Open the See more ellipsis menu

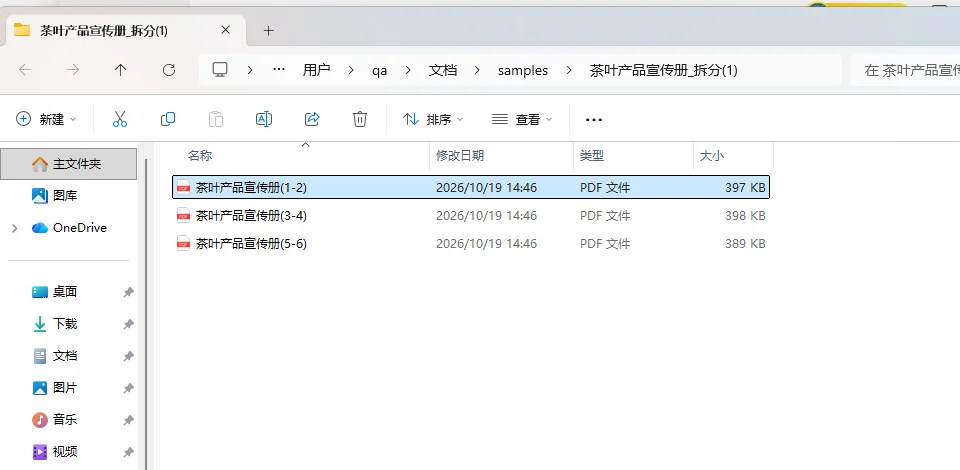pyautogui.click(x=594, y=120)
